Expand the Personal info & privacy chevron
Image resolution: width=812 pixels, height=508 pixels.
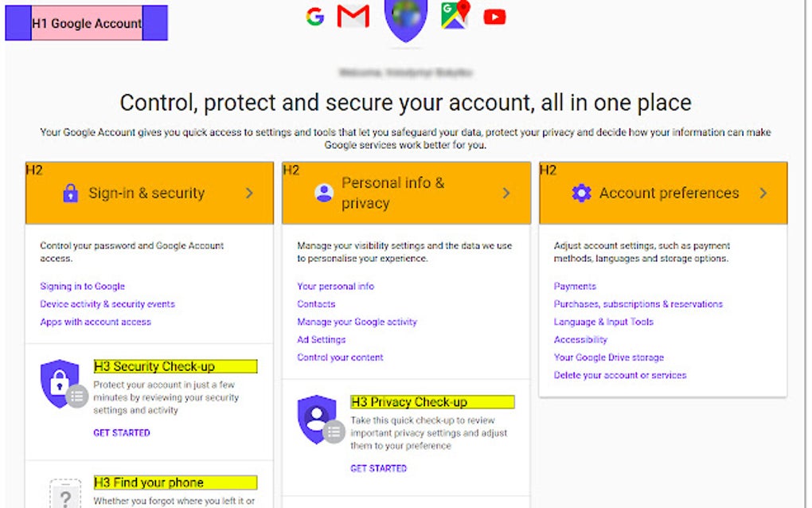pyautogui.click(x=507, y=193)
